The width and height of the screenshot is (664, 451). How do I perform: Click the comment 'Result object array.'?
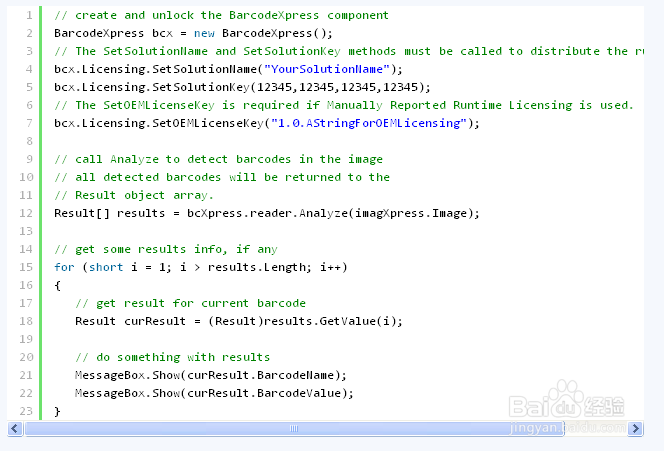[x=134, y=196]
